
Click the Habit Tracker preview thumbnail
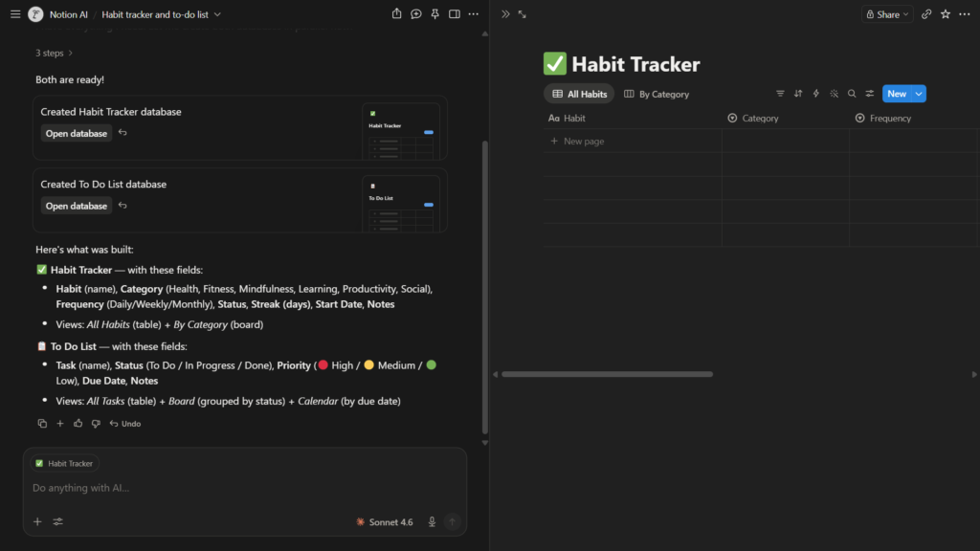click(x=401, y=131)
